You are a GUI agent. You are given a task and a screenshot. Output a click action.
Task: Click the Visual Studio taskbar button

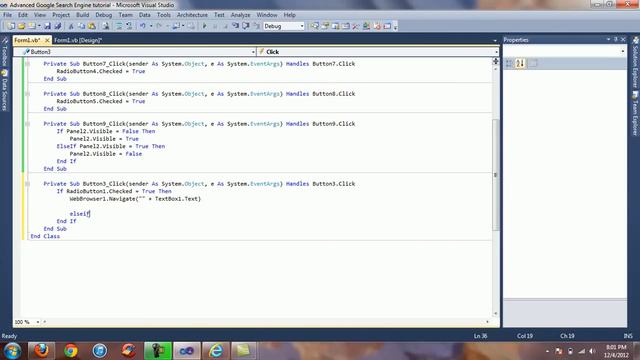187,351
